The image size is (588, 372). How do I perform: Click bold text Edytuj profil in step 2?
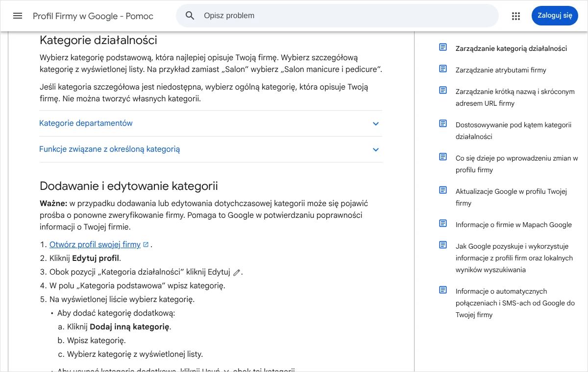[x=96, y=258]
